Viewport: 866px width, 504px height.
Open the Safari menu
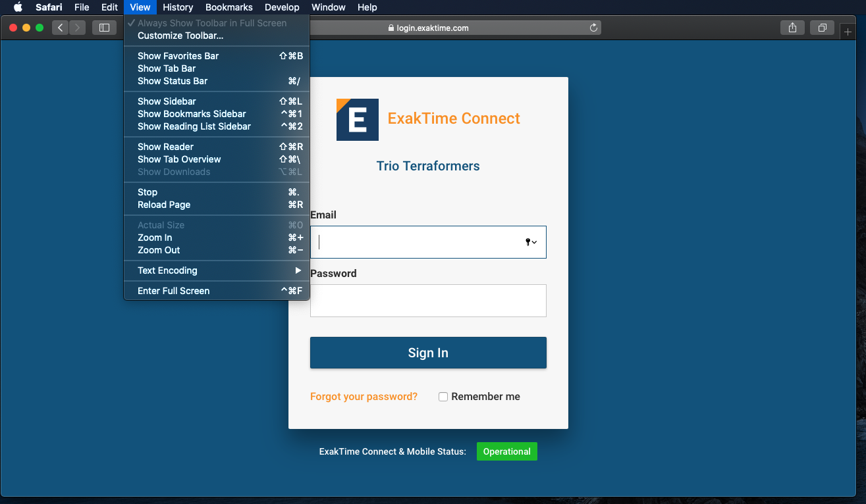[x=49, y=7]
